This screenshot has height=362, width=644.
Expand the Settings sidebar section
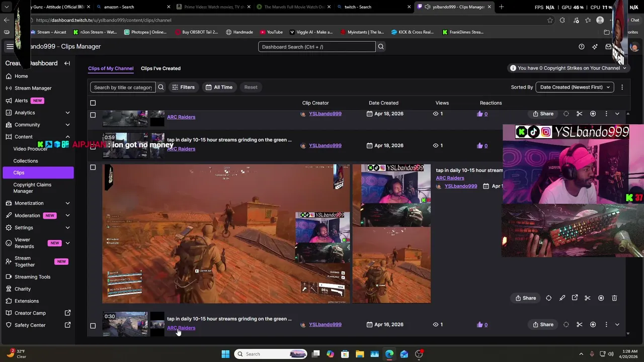[x=67, y=228]
